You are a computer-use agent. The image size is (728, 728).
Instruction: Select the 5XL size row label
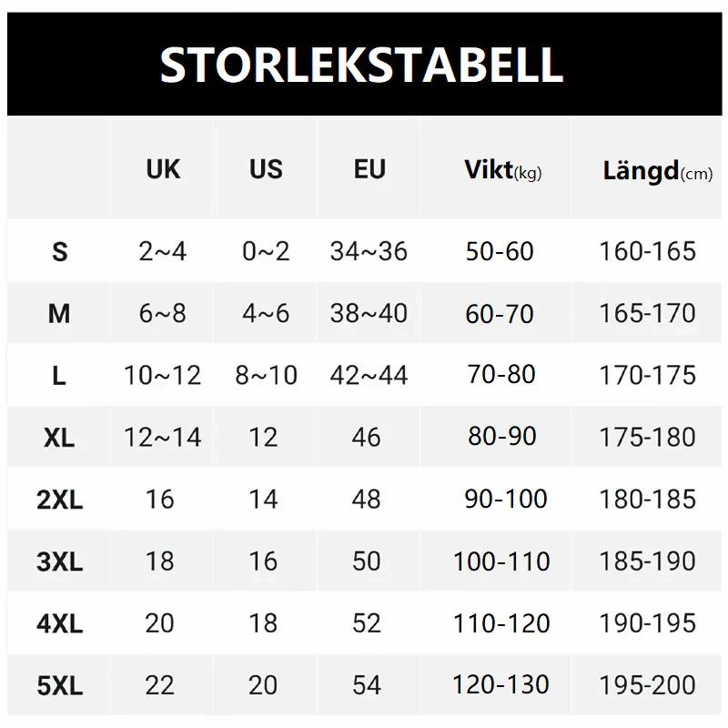point(59,685)
